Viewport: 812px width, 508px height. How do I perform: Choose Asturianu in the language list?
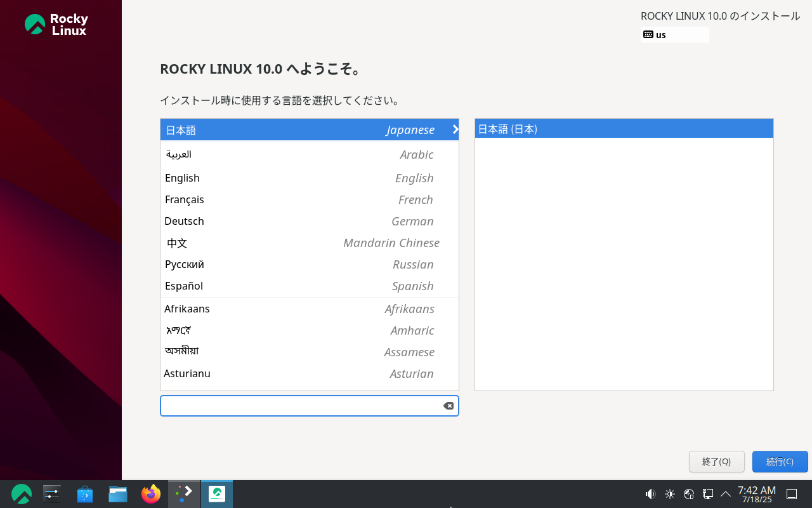(310, 373)
